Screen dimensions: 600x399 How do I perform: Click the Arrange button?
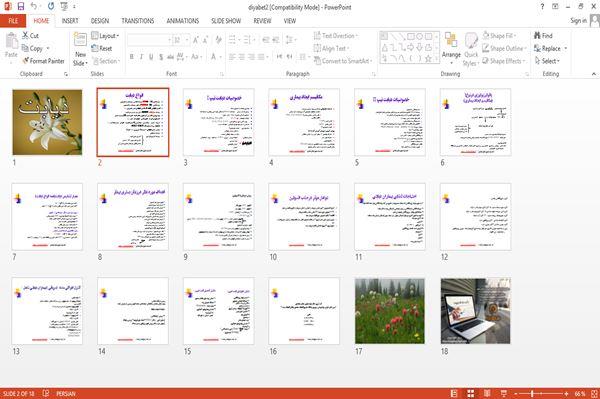pos(451,47)
